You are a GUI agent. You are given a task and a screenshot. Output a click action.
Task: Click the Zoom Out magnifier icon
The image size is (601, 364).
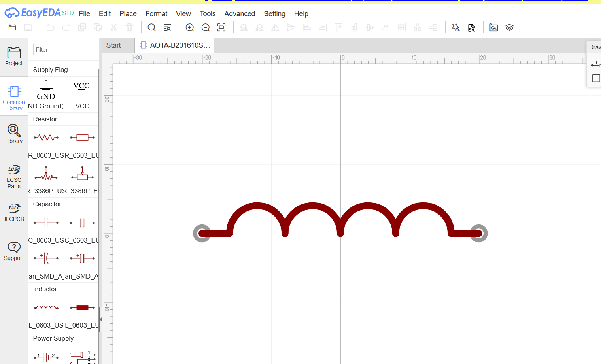pyautogui.click(x=206, y=28)
